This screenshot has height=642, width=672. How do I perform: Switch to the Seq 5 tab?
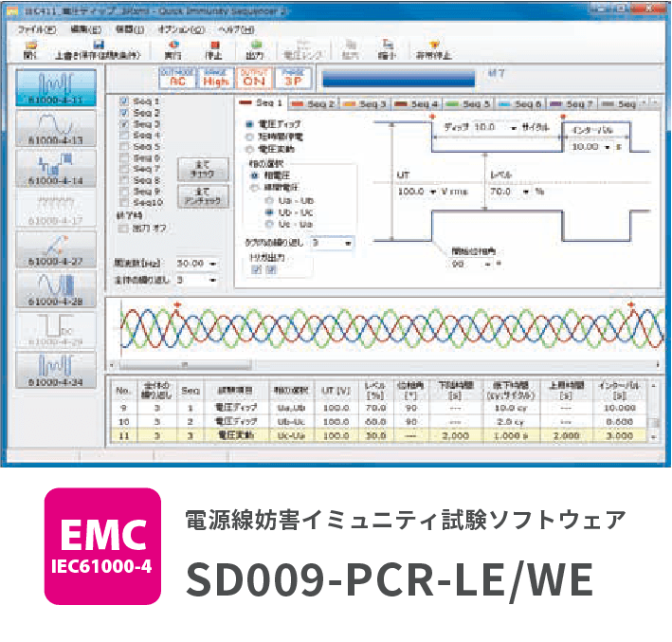tap(468, 104)
